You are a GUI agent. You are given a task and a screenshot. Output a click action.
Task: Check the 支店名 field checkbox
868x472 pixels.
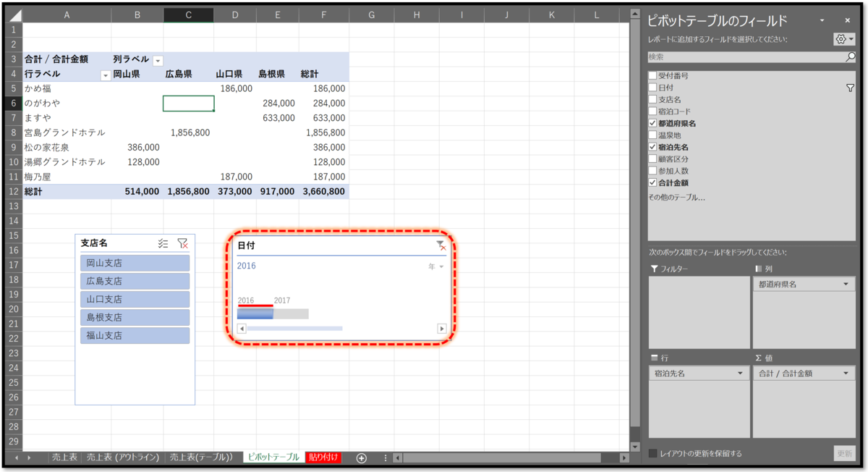pyautogui.click(x=653, y=99)
